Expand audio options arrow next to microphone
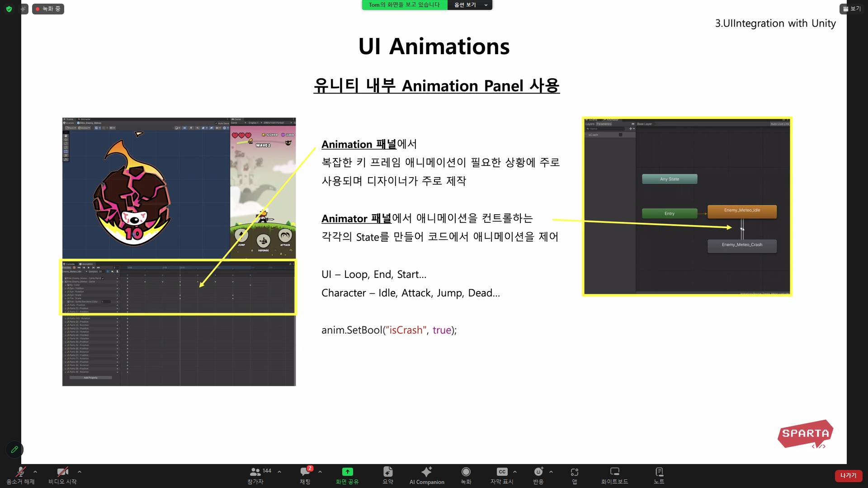The width and height of the screenshot is (868, 488). click(x=35, y=472)
